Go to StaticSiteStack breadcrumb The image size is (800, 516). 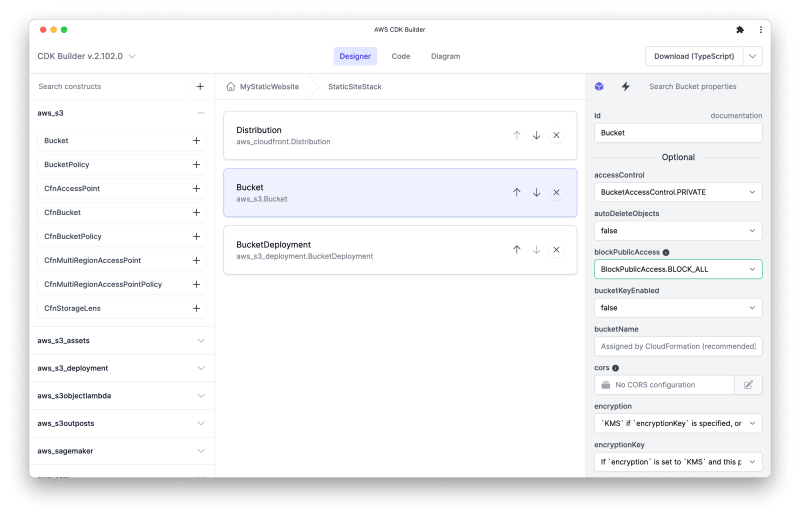pyautogui.click(x=355, y=87)
